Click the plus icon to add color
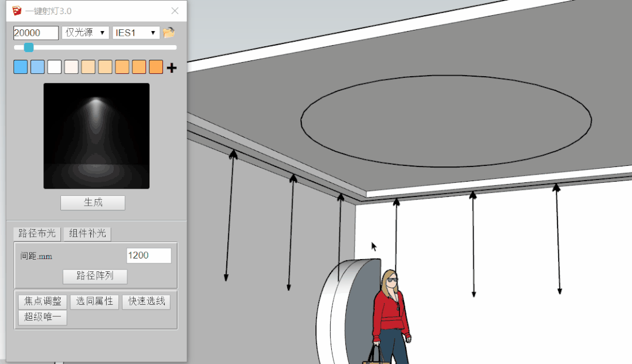This screenshot has width=632, height=364. tap(171, 68)
